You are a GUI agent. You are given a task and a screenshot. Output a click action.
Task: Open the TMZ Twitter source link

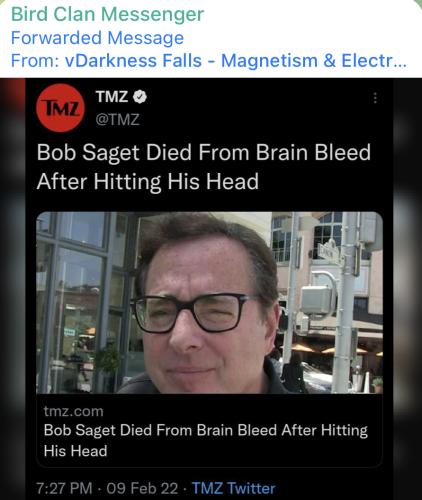click(234, 488)
